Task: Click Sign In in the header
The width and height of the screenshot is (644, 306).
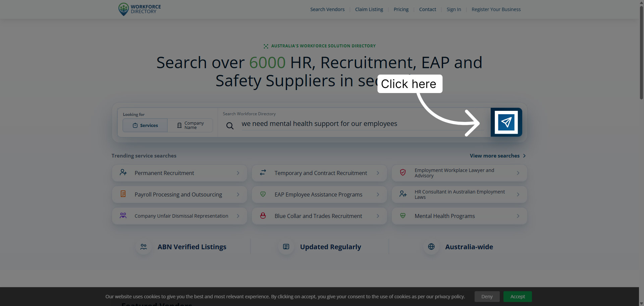Action: [x=454, y=9]
